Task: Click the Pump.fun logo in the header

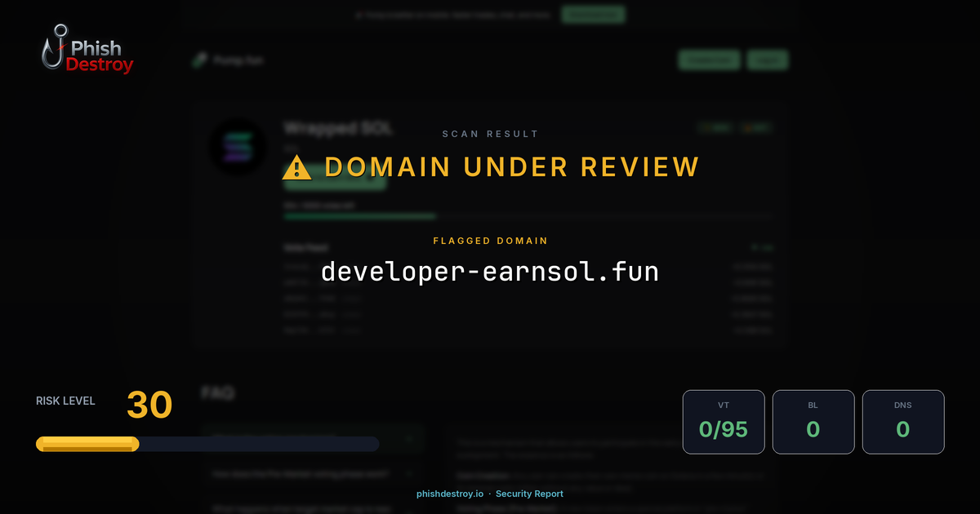Action: (x=198, y=60)
